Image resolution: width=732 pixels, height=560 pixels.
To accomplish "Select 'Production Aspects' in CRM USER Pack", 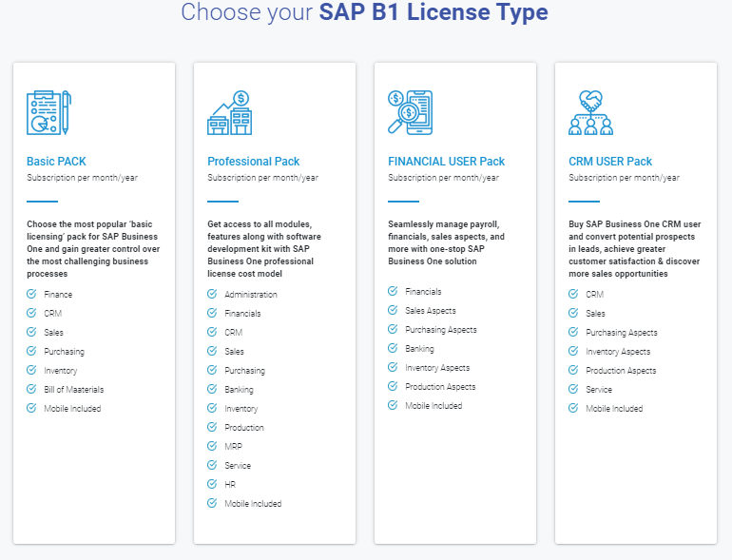I will (x=621, y=371).
